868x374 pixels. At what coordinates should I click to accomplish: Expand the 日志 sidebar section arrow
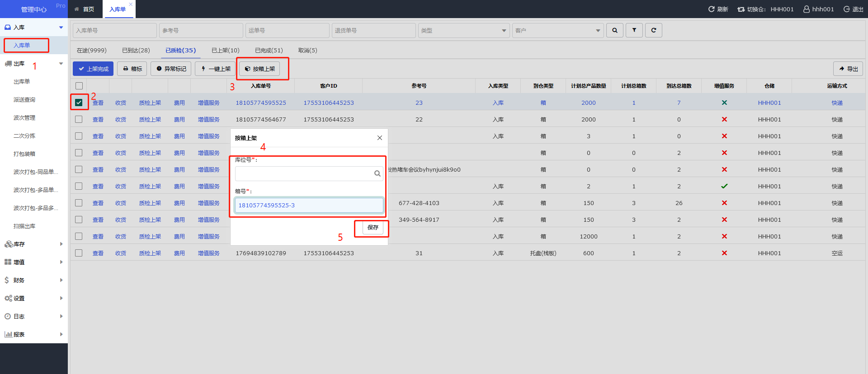[x=61, y=316]
